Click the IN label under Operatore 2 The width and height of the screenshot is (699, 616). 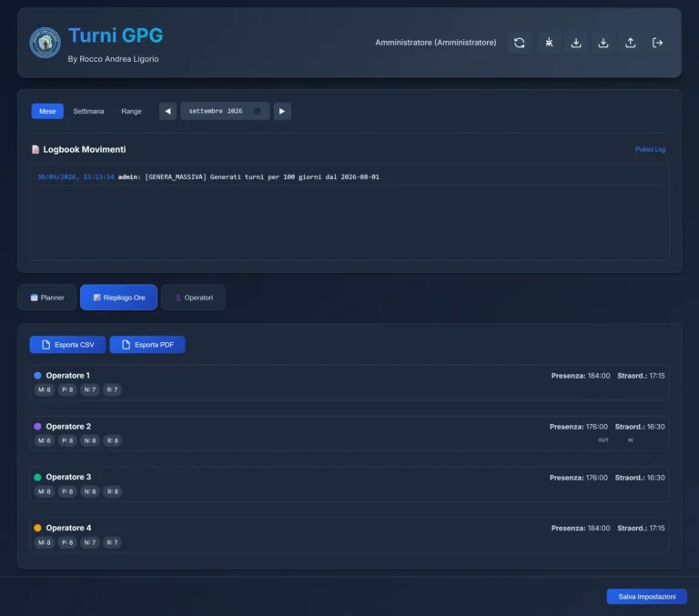coord(631,440)
